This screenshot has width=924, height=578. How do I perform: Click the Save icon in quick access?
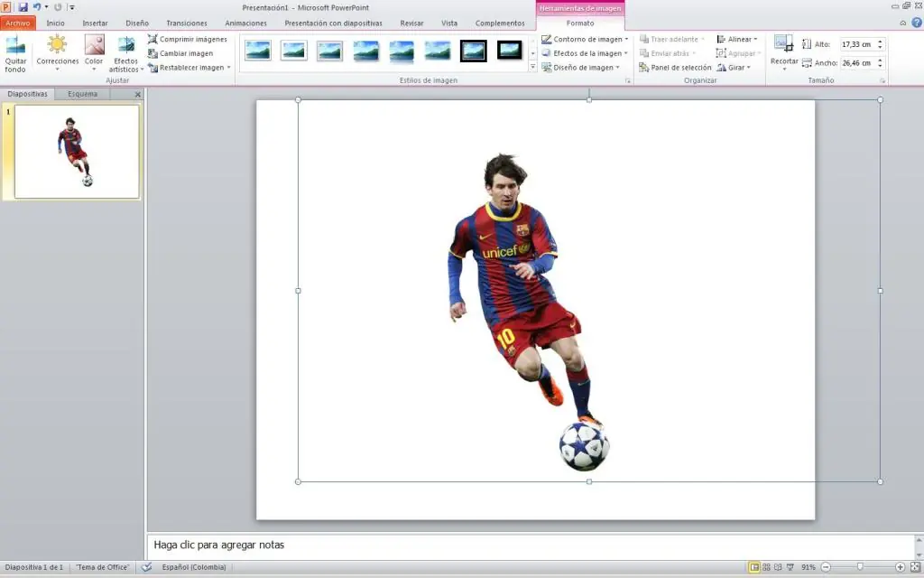coord(23,7)
